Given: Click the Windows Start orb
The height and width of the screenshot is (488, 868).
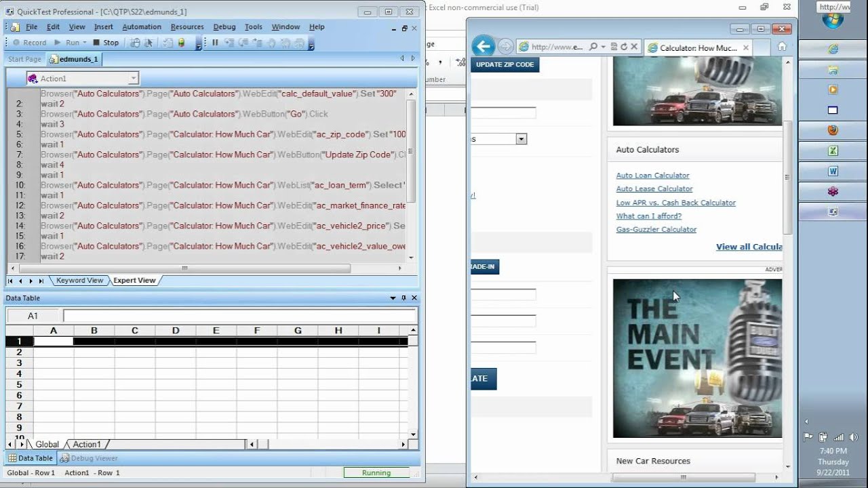Looking at the screenshot, I should point(833,18).
